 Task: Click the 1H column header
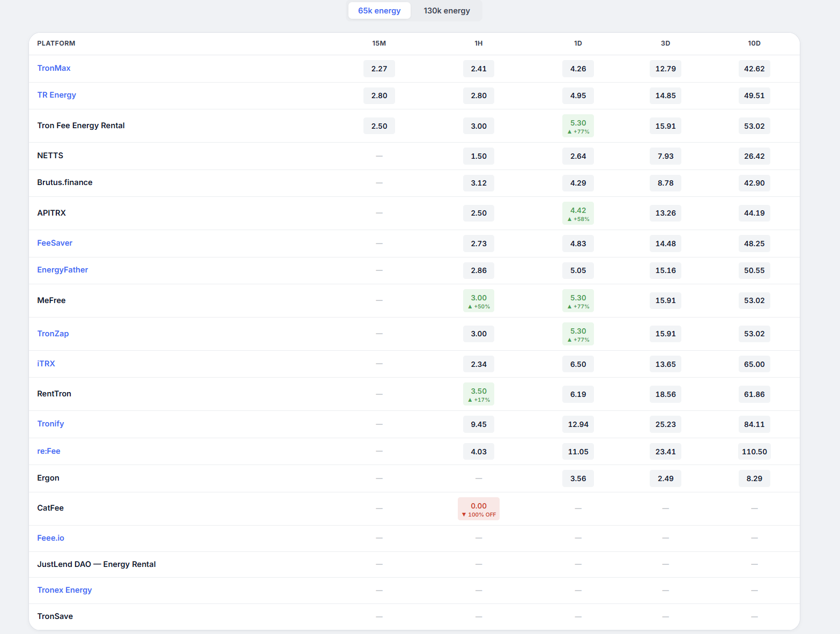click(x=479, y=43)
